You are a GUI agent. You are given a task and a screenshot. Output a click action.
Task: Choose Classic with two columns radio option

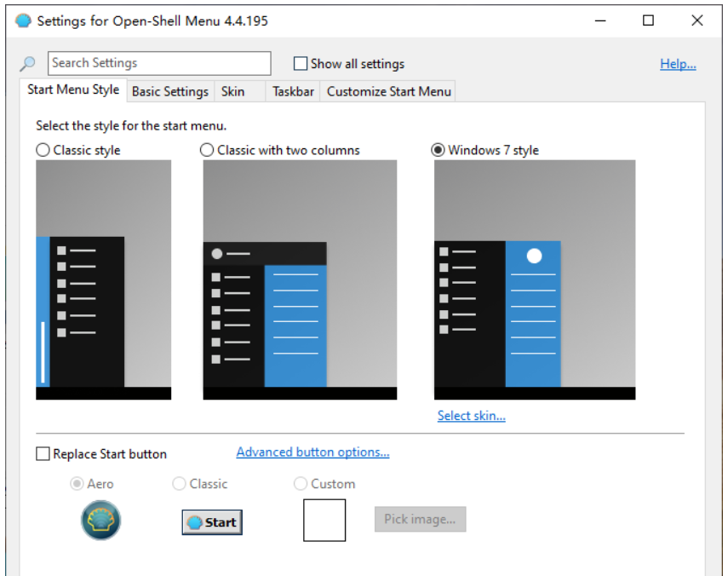tap(207, 150)
